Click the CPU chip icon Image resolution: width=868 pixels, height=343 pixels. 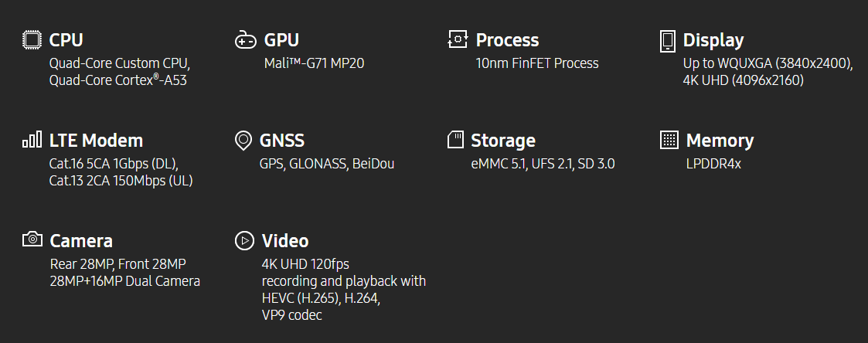point(32,40)
